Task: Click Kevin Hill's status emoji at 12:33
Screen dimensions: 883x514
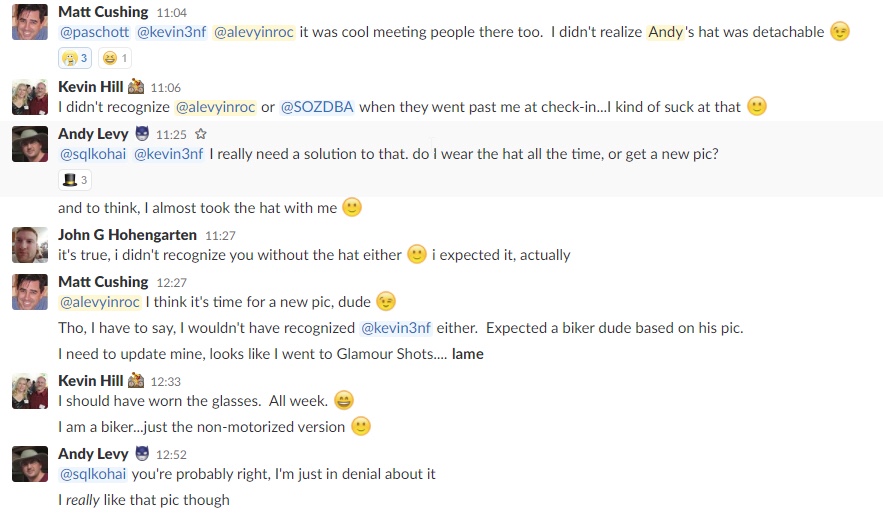Action: [x=136, y=381]
